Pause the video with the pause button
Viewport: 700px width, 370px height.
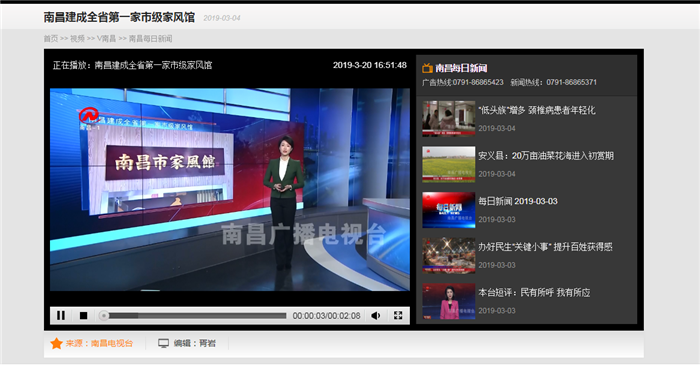click(x=61, y=316)
